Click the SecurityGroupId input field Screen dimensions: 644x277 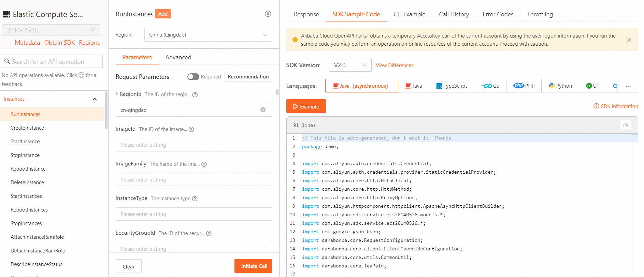(194, 247)
